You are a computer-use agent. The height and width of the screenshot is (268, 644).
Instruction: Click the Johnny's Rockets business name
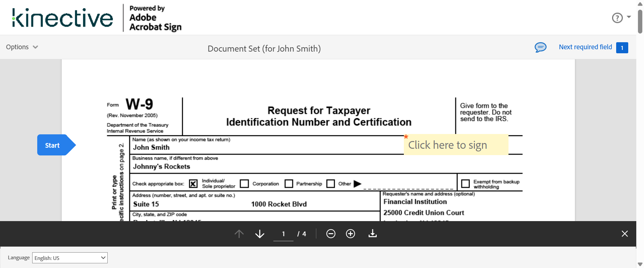click(x=162, y=166)
